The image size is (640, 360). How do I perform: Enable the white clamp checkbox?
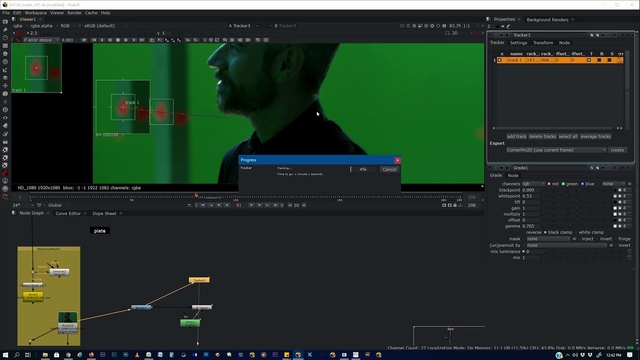coord(576,232)
